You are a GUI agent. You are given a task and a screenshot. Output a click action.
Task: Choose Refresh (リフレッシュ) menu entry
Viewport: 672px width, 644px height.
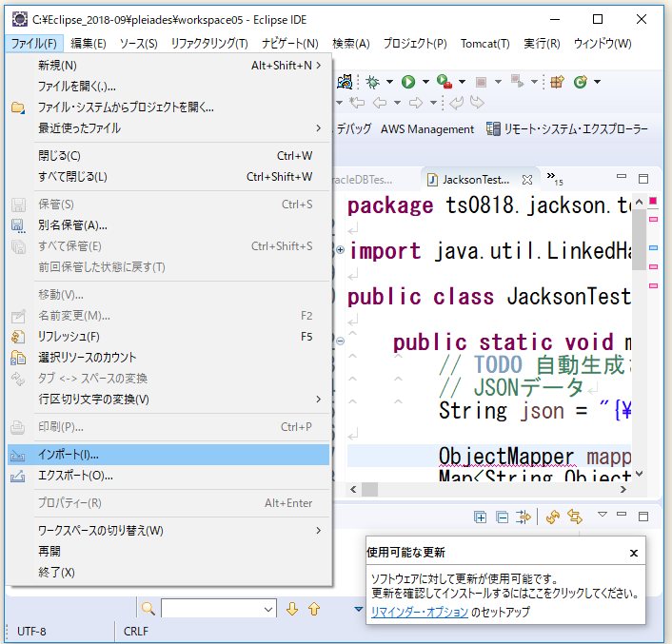coord(168,337)
